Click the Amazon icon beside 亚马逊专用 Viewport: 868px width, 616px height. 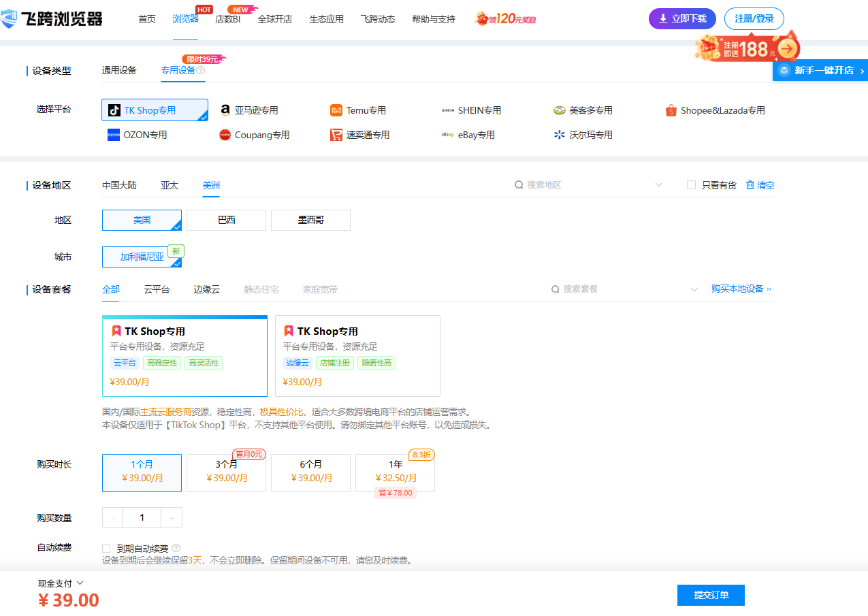pos(225,110)
